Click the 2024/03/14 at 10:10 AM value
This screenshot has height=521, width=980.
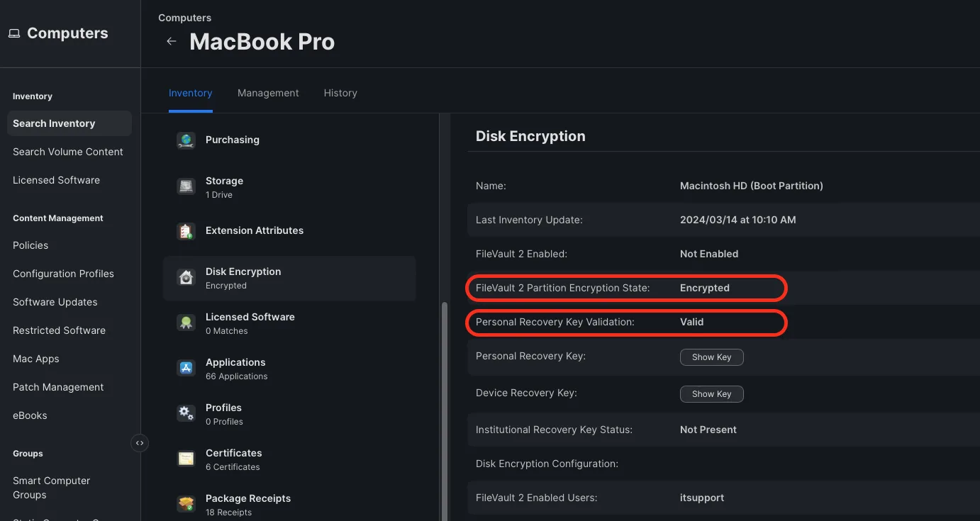click(x=737, y=220)
